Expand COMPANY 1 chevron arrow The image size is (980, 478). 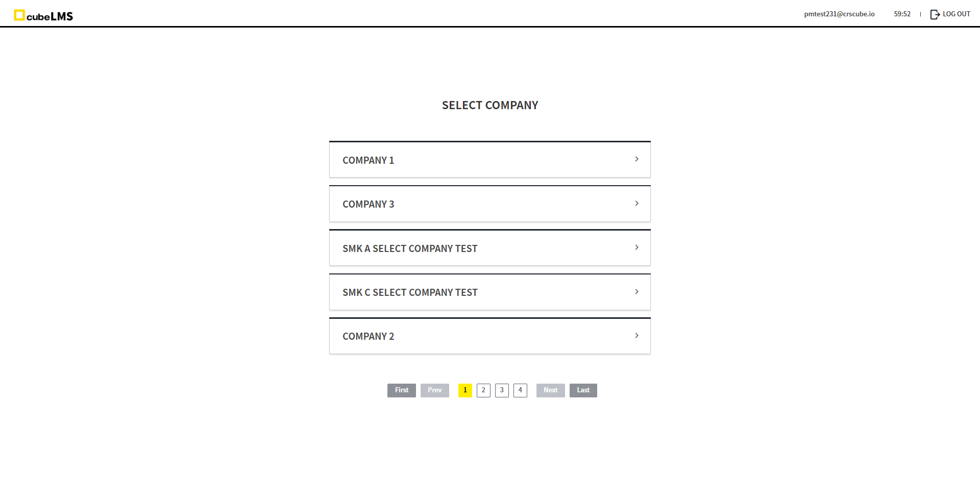pyautogui.click(x=636, y=159)
